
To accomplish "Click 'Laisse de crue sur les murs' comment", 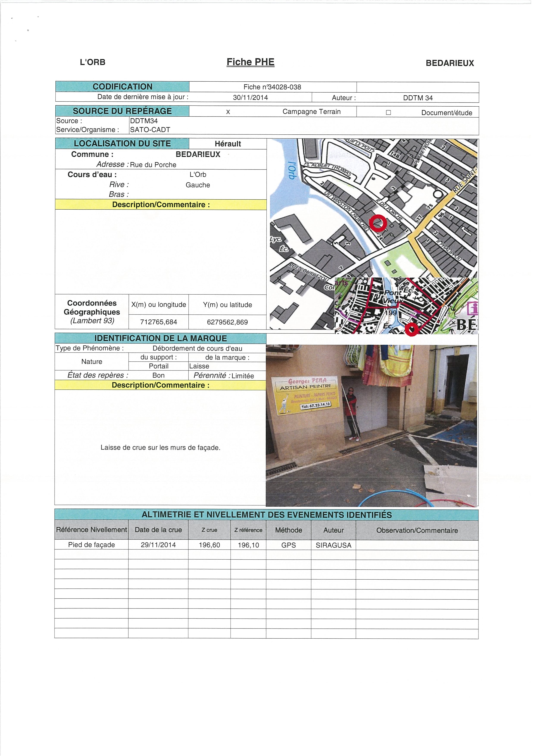I will 160,448.
